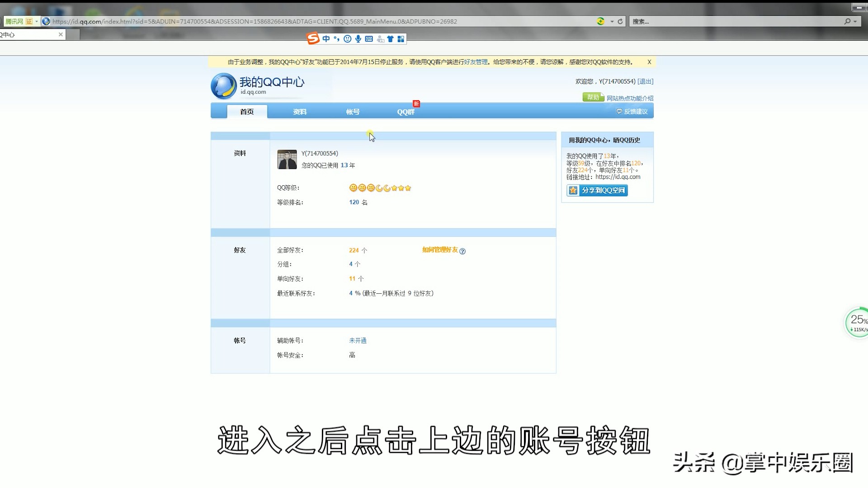This screenshot has width=868, height=488.
Task: Click the URL address bar text
Action: [x=255, y=21]
